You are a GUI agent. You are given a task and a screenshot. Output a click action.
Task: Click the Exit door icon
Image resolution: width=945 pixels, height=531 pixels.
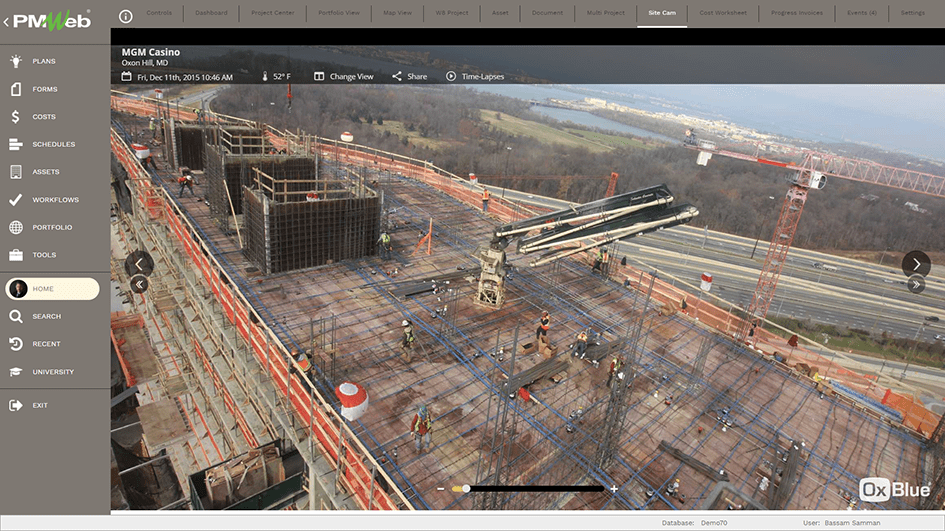pyautogui.click(x=16, y=406)
